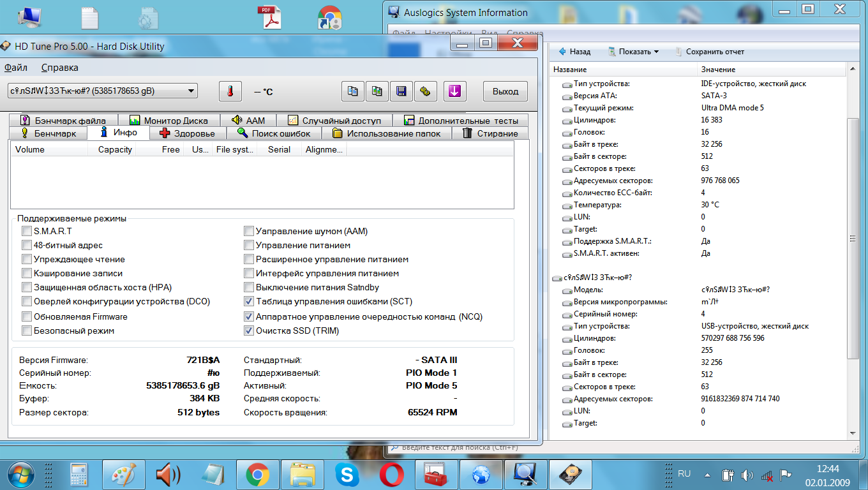
Task: Open Opera from the taskbar
Action: tap(391, 475)
